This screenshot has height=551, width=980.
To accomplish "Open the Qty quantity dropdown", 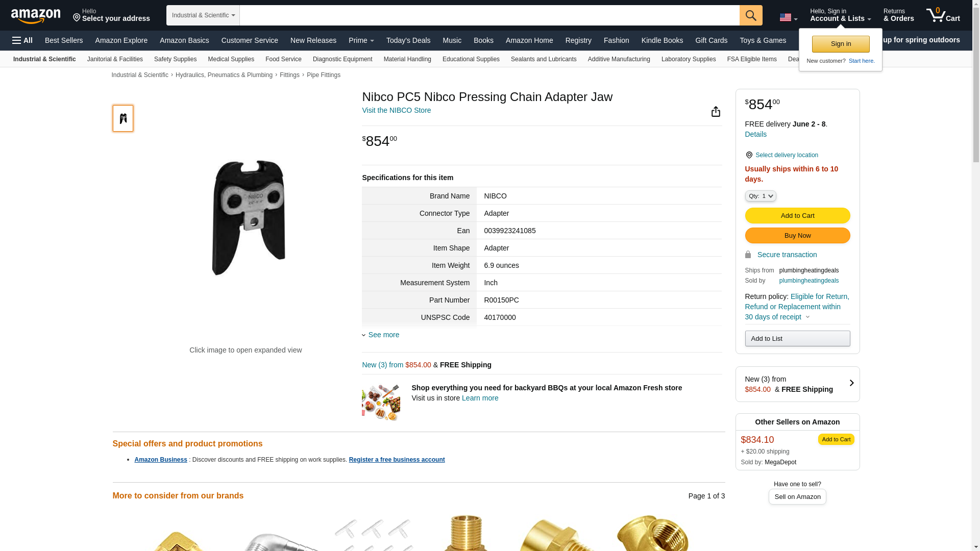I will pos(761,196).
